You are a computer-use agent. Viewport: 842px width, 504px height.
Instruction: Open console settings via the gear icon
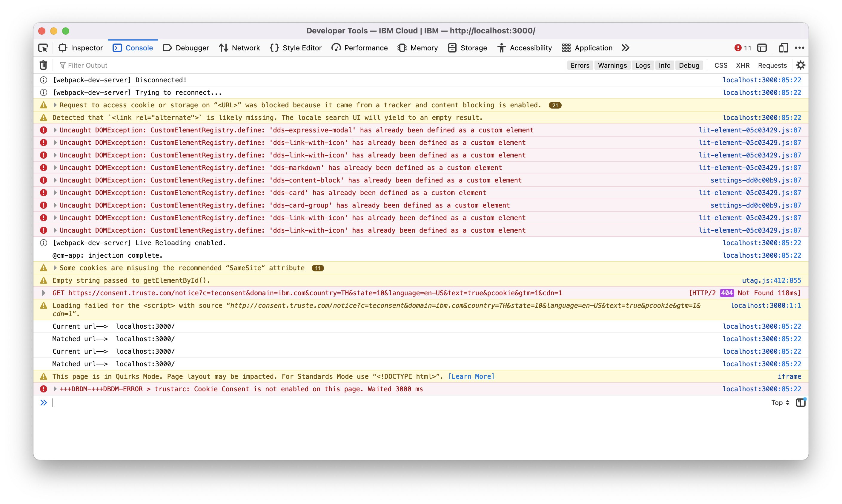click(801, 65)
